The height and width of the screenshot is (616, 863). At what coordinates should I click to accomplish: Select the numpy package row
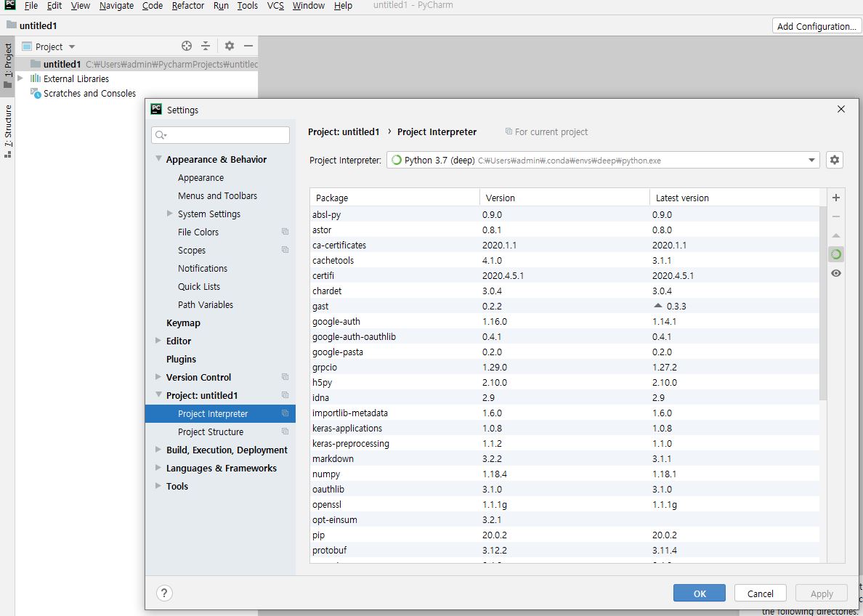564,474
